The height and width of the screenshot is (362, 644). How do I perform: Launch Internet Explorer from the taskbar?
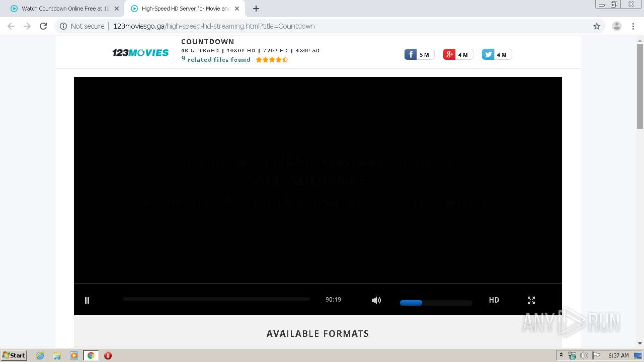(x=40, y=355)
